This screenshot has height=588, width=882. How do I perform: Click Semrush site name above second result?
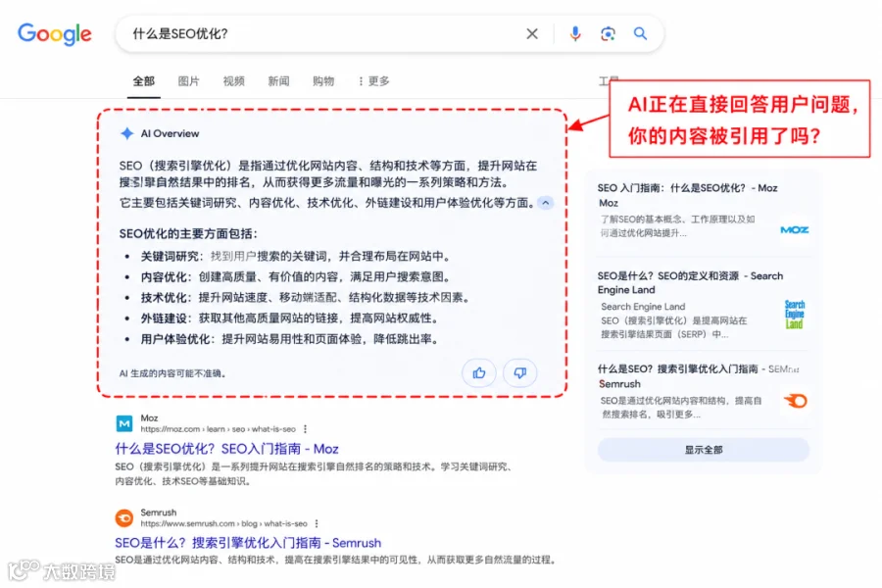click(x=159, y=512)
